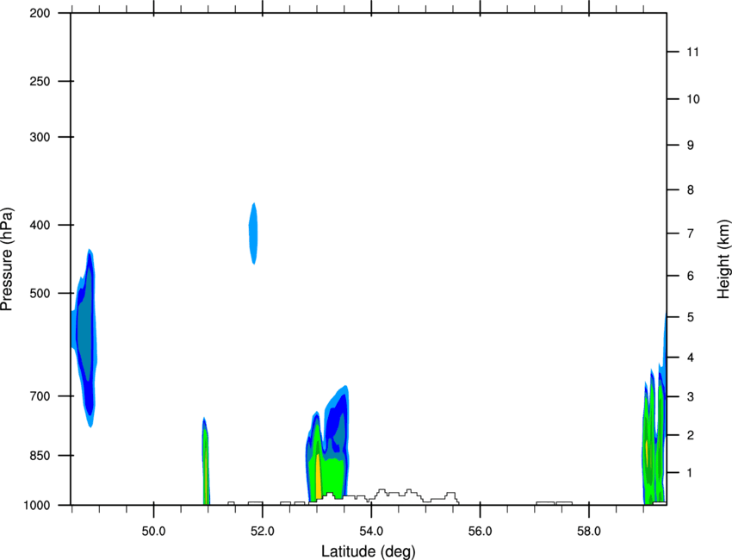
Task: Pick the 10 km height tick label
Action: coord(693,99)
